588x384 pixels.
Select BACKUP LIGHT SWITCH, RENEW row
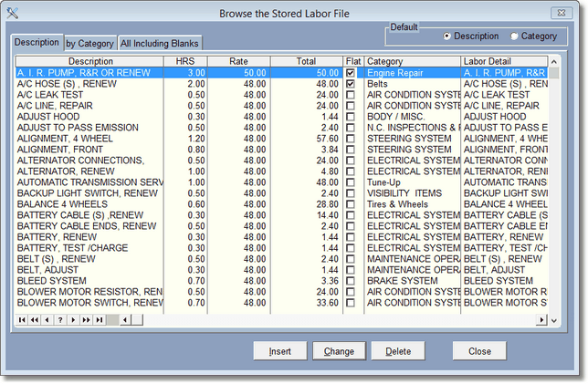pyautogui.click(x=281, y=193)
